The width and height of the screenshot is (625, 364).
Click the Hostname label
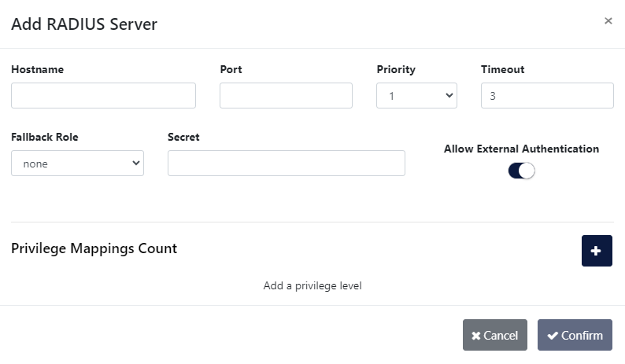[38, 69]
